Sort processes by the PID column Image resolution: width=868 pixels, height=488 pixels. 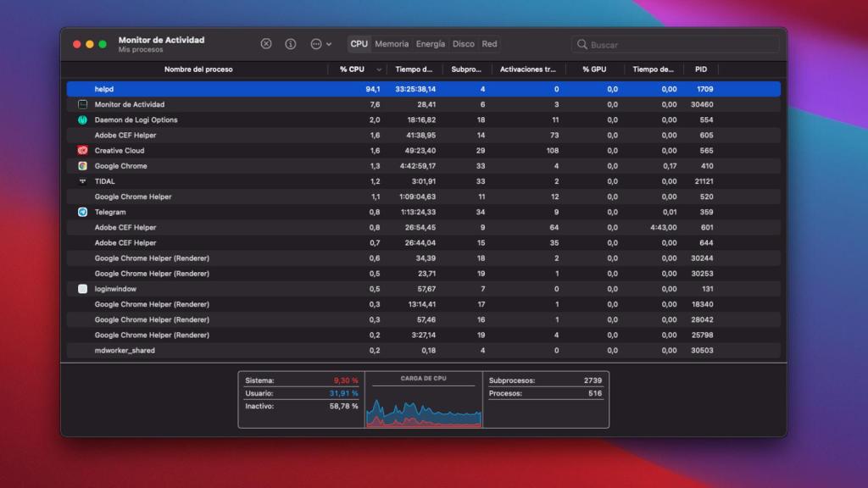click(700, 69)
